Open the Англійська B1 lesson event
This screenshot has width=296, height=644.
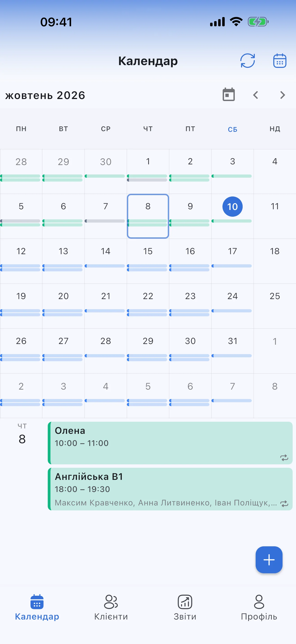click(x=170, y=489)
